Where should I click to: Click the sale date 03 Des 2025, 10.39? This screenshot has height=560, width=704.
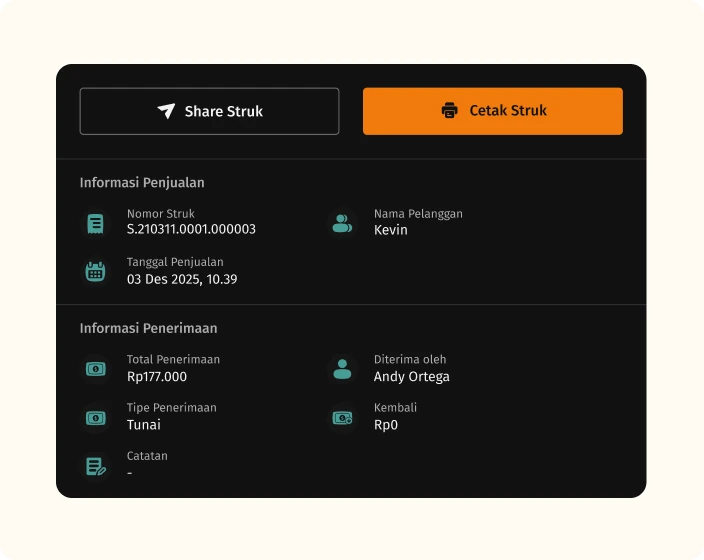[x=181, y=279]
